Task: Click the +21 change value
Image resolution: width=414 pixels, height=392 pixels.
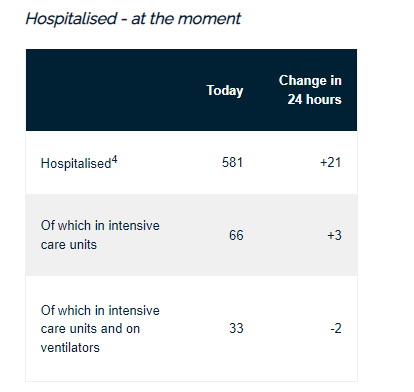Action: coord(331,163)
